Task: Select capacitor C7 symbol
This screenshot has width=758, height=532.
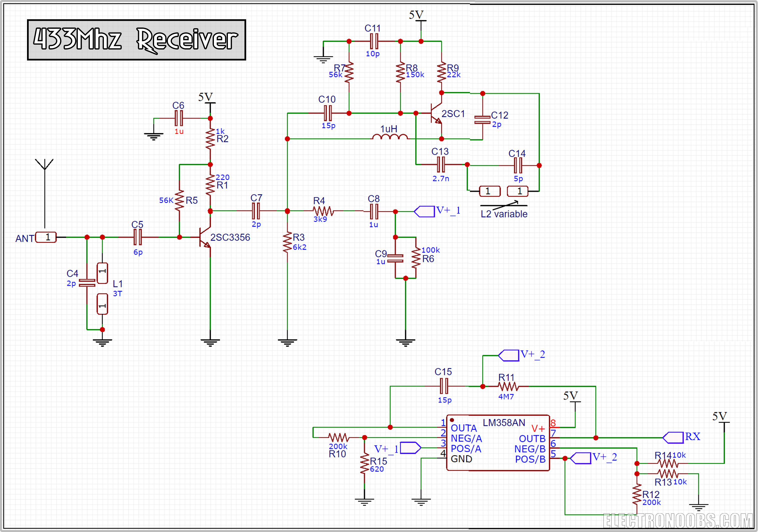Action: pos(256,211)
